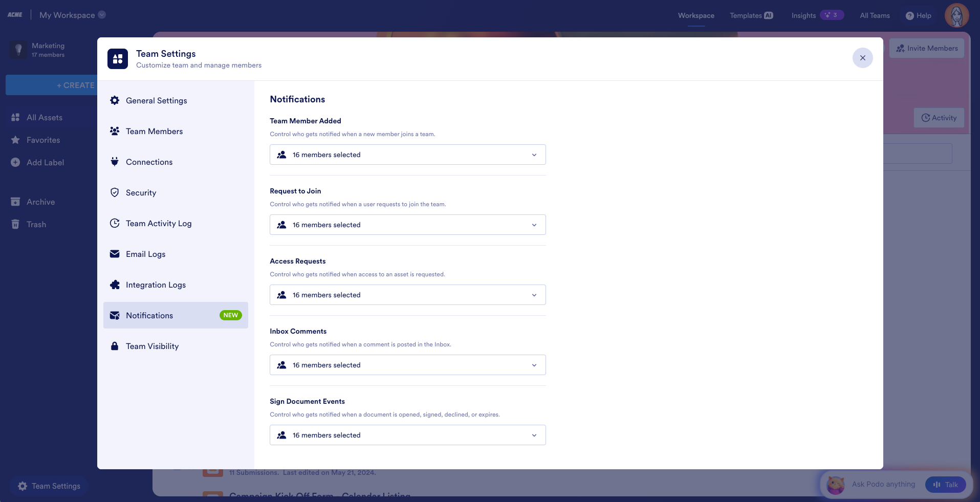The width and height of the screenshot is (980, 502).
Task: Click the Ask Podo anything field
Action: tap(883, 484)
